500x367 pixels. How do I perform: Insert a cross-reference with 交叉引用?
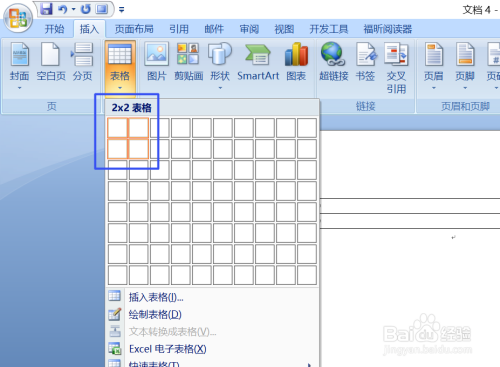pos(396,68)
